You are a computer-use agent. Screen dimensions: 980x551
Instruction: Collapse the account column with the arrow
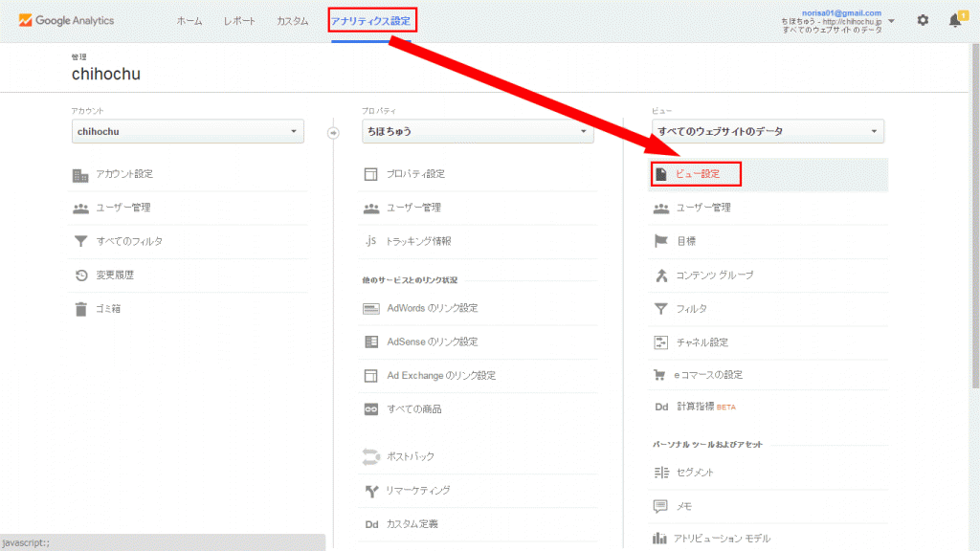(333, 134)
